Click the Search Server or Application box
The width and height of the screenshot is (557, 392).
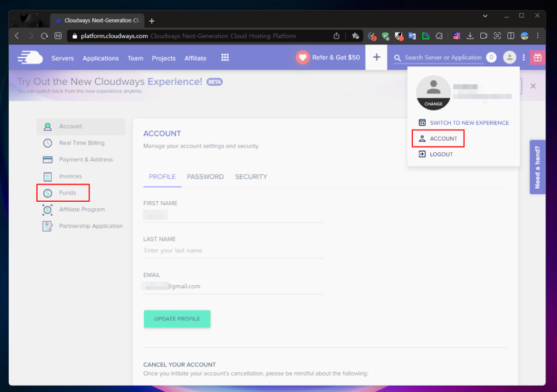point(443,58)
